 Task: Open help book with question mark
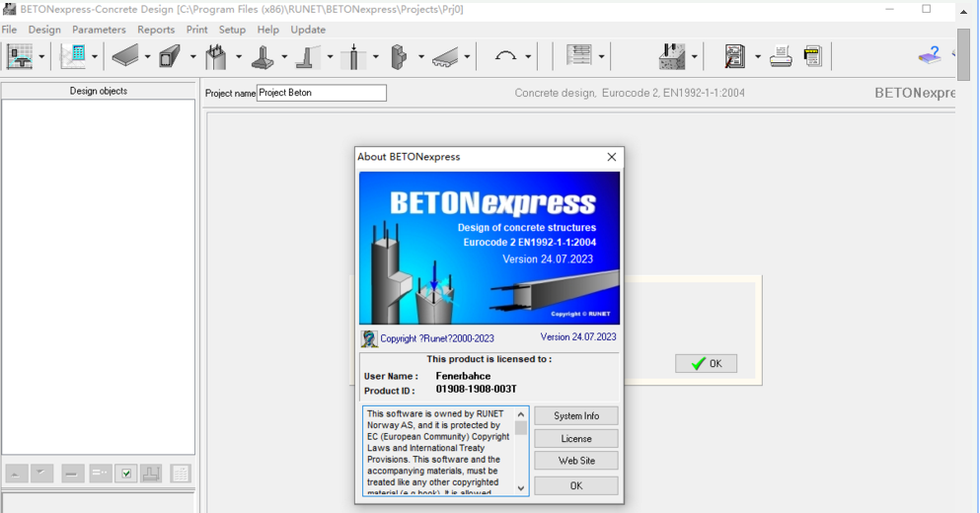(930, 55)
